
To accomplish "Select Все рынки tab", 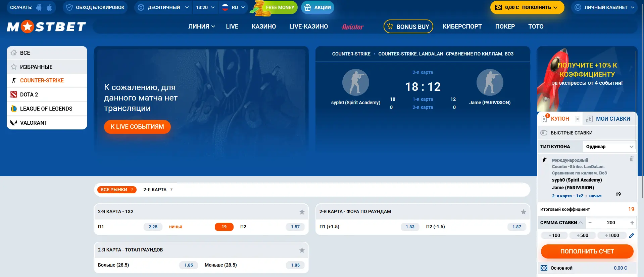I will pos(117,190).
